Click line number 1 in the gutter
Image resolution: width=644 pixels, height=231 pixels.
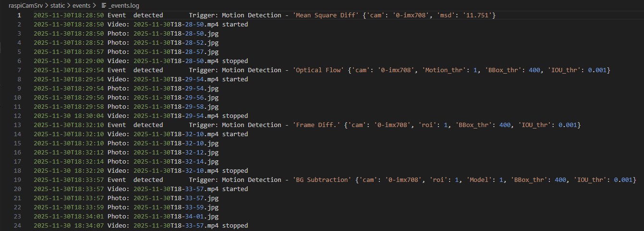click(20, 15)
